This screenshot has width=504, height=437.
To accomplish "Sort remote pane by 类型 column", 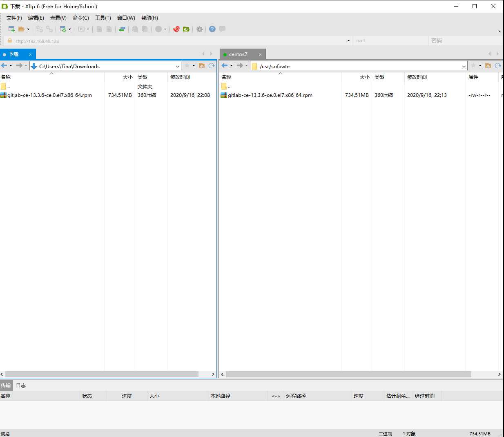I will coord(388,77).
